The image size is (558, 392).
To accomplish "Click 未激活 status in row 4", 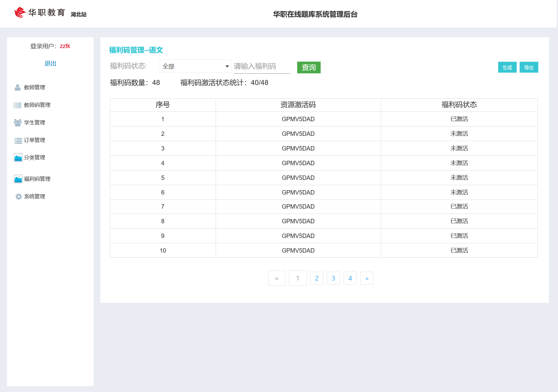I will click(459, 163).
